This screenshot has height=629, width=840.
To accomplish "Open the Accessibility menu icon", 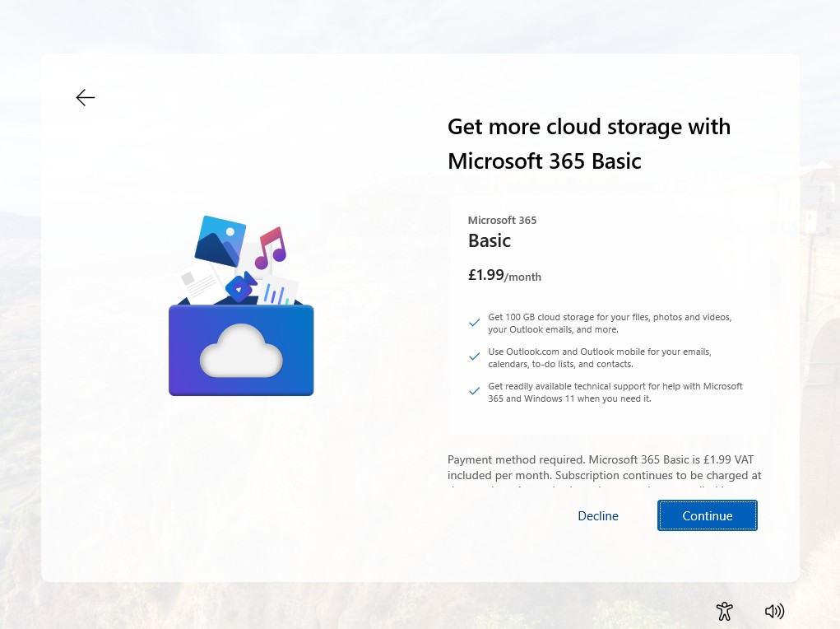I will point(724,611).
